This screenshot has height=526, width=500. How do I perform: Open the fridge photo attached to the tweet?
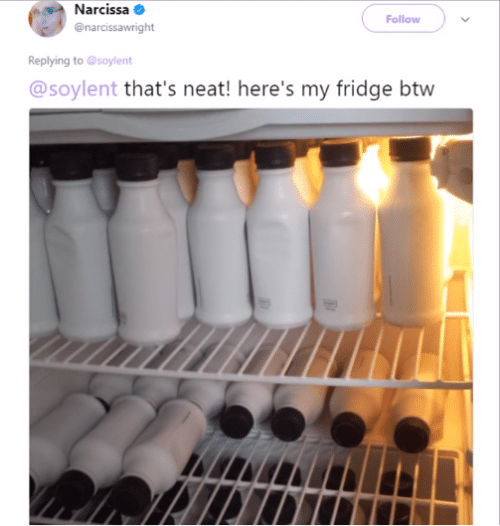[x=251, y=316]
